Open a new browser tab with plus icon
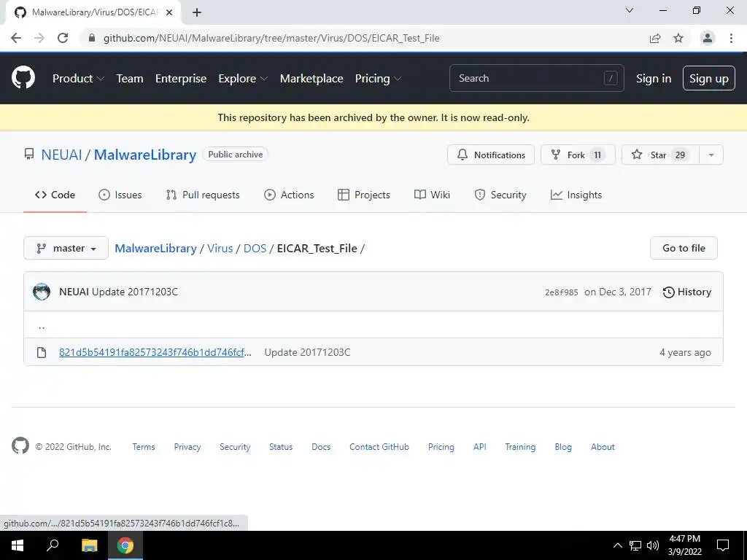 point(197,13)
